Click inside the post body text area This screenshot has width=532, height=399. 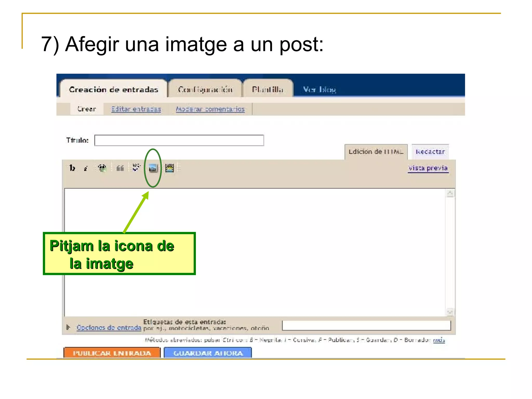click(x=255, y=252)
